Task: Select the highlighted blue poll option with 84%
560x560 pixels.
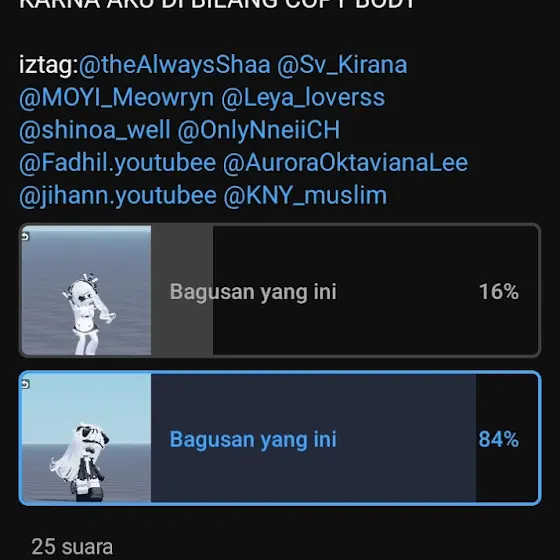Action: click(x=280, y=438)
